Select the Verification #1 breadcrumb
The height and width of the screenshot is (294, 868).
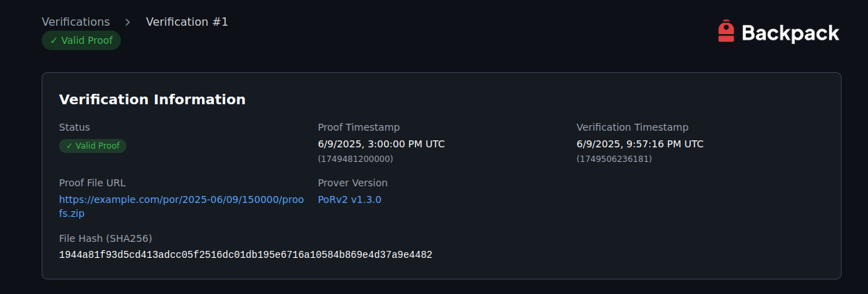(x=187, y=22)
